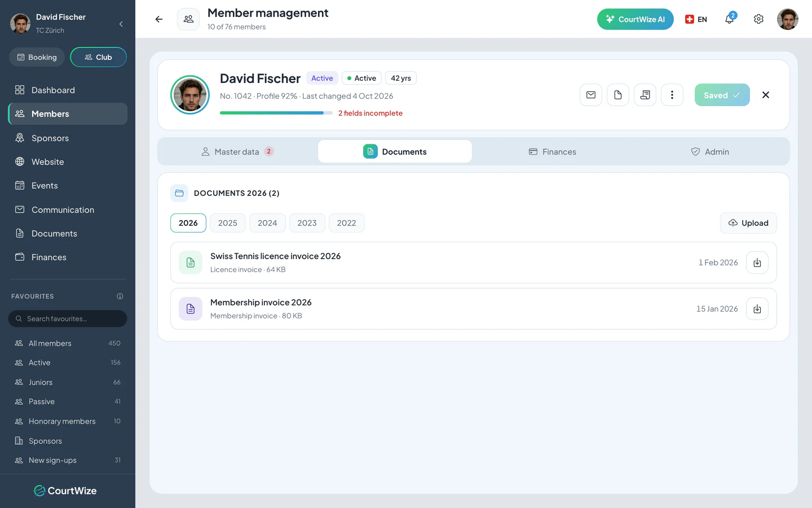
Task: Open Documents in sidebar navigation
Action: pyautogui.click(x=68, y=233)
